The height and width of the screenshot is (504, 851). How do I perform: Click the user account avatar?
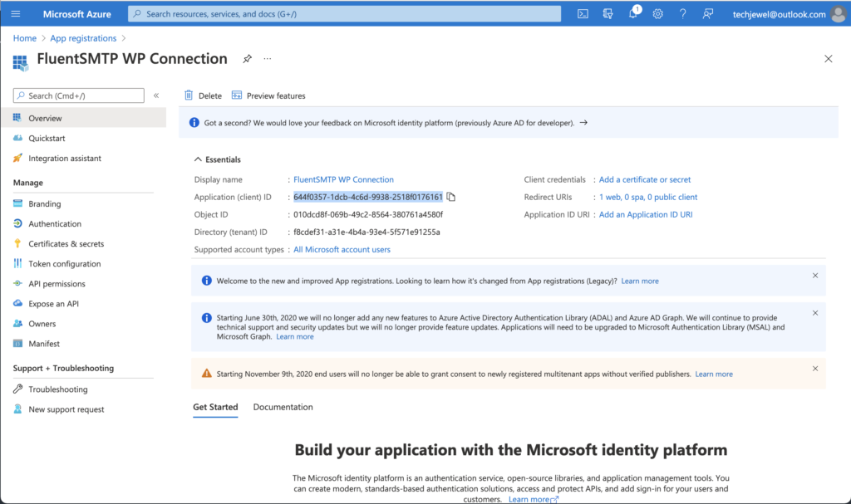[839, 14]
